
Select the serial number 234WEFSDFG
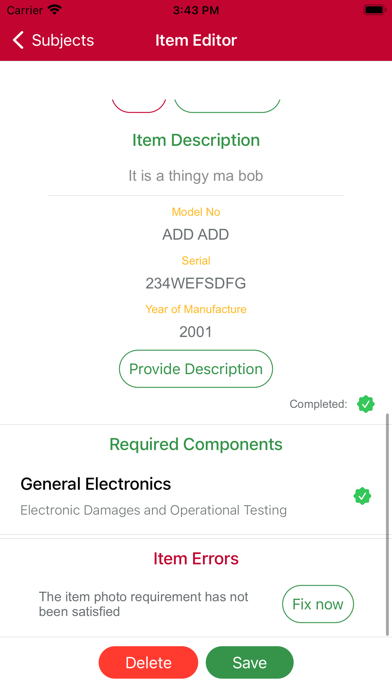click(x=196, y=283)
